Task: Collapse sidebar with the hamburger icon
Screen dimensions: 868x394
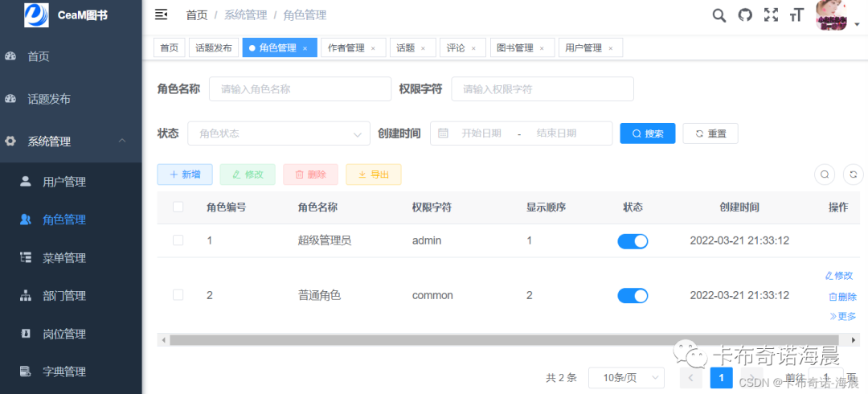Action: tap(161, 14)
